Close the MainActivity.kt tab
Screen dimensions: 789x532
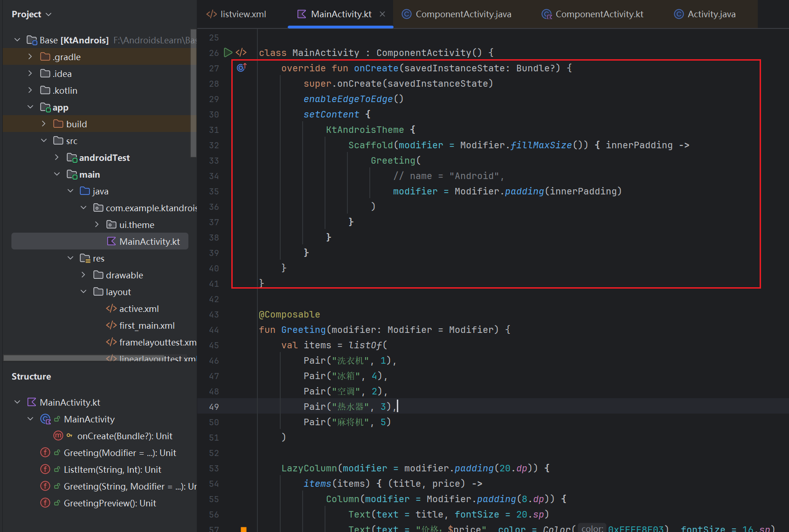[x=382, y=14]
